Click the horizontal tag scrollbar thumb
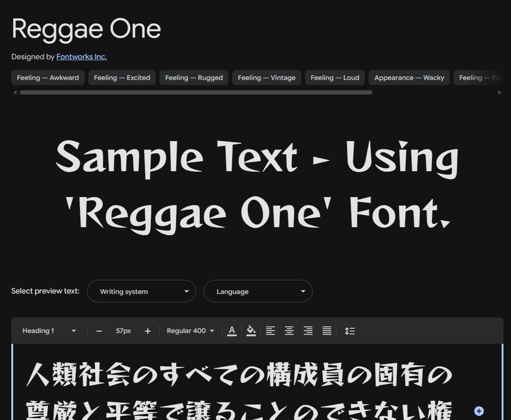Viewport: 511px width, 420px height. 196,92
